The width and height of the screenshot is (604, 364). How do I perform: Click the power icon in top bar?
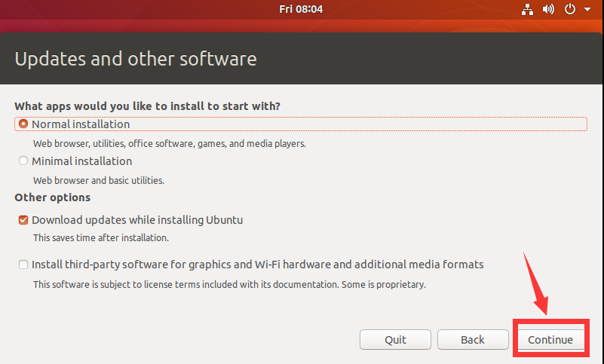[x=570, y=10]
